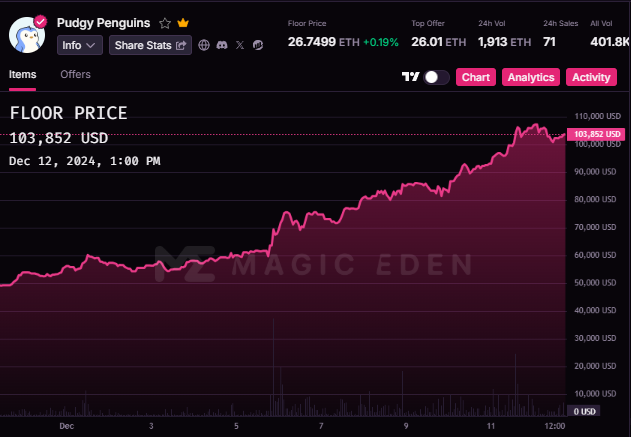The width and height of the screenshot is (631, 437).
Task: Click the 12:00 time axis label
Action: 555,426
